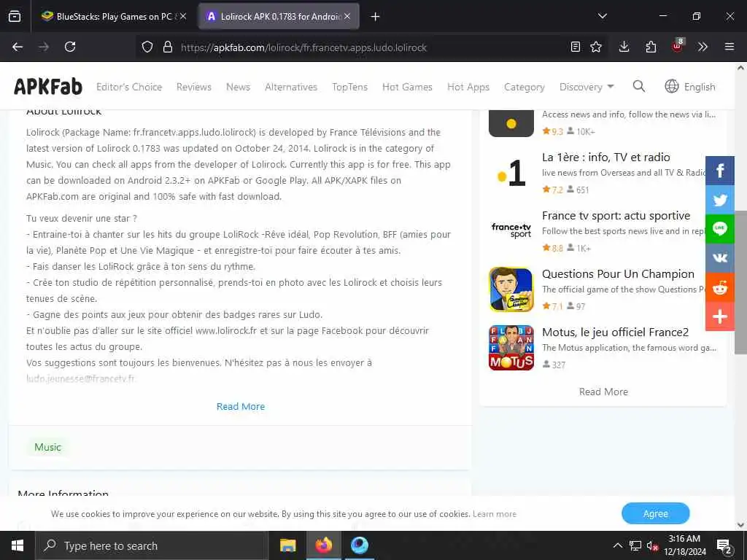Open network icon in system tray
Viewport: 747px width, 560px height.
pyautogui.click(x=635, y=545)
